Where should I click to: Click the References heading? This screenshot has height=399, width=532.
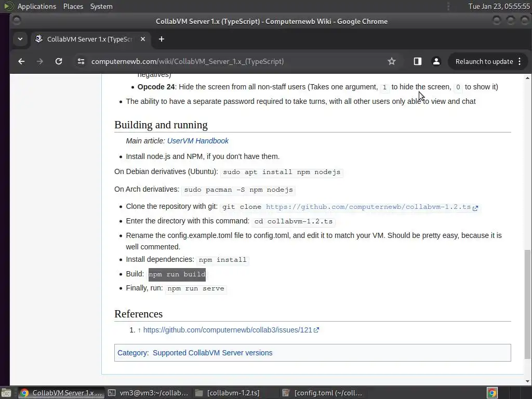[138, 314]
